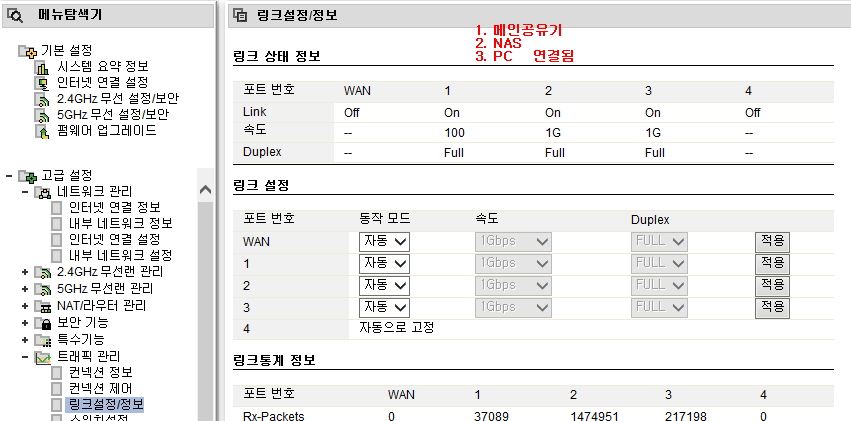Viewport: 851px width, 421px height.
Task: Open 컨넥션 정보 tree item
Action: coord(100,373)
